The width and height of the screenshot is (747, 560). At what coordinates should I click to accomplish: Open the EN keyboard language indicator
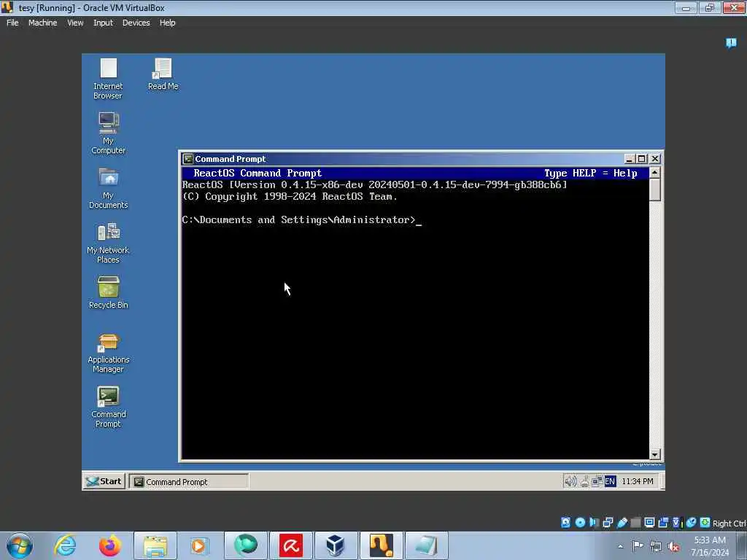point(610,481)
